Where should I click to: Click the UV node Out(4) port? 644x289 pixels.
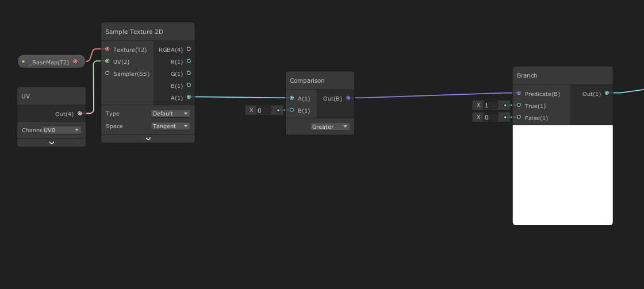(80, 113)
